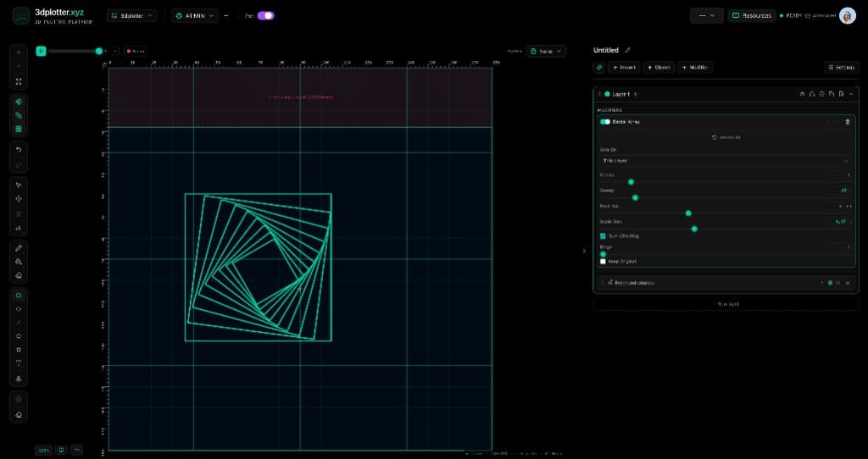This screenshot has width=868, height=459.
Task: Click the Rings value input field
Action: (839, 247)
